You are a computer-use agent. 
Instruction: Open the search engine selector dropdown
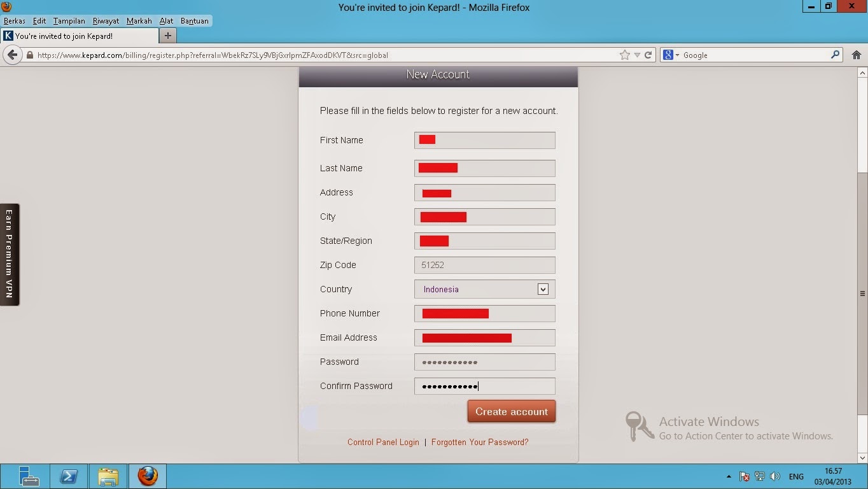click(x=671, y=55)
